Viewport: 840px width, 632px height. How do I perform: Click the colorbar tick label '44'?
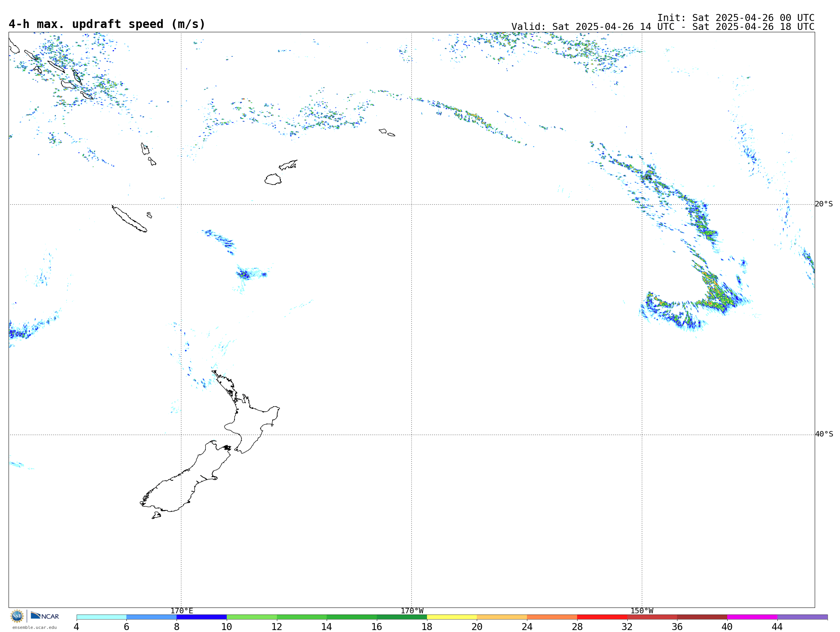tap(777, 627)
